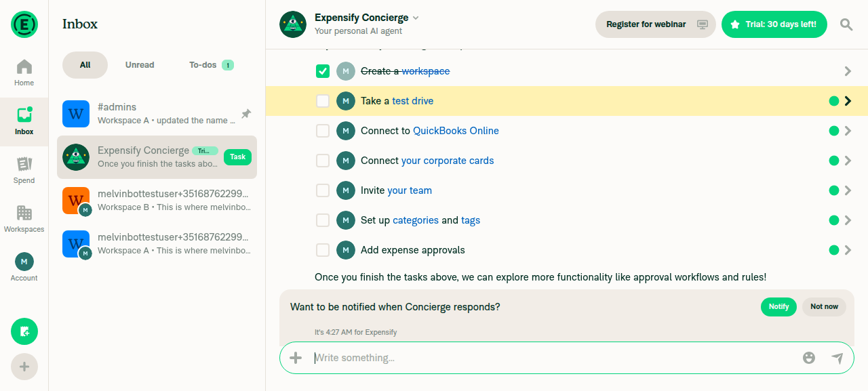This screenshot has width=868, height=391.
Task: Click Register for webinar button
Action: coord(656,24)
